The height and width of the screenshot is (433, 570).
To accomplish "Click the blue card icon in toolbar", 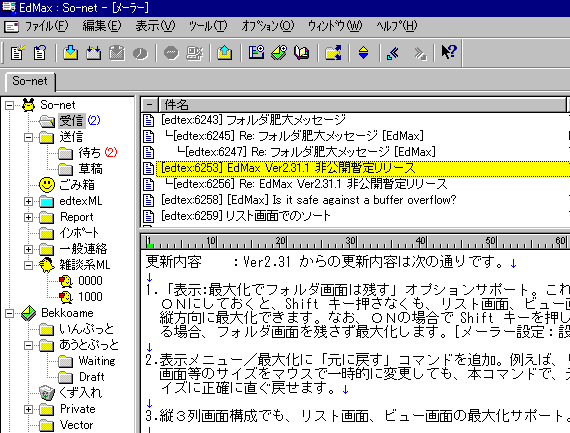I will (256, 53).
